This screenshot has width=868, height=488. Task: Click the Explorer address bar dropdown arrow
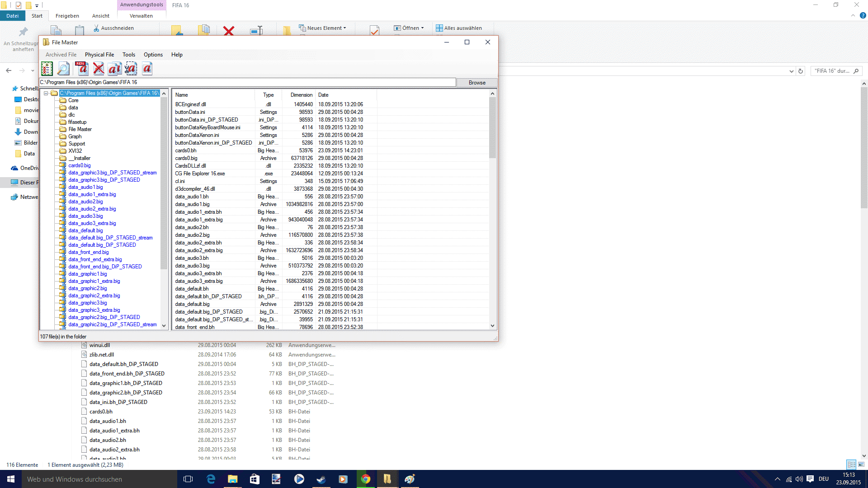point(791,71)
